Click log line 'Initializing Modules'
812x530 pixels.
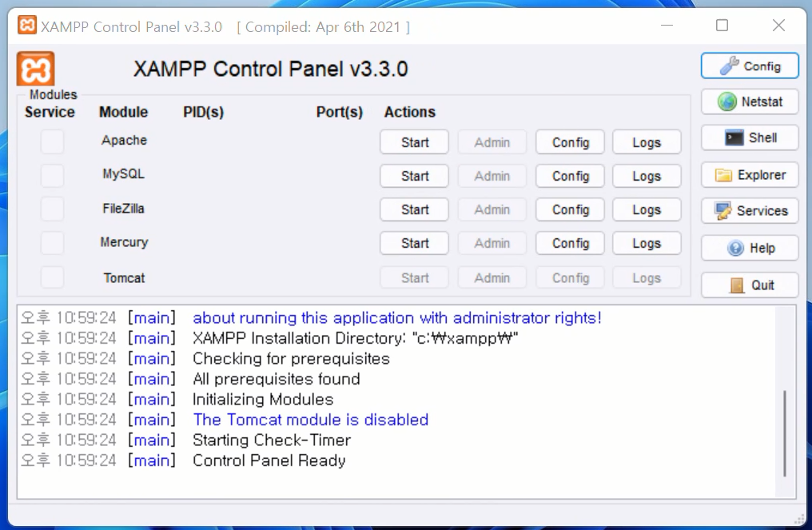click(x=263, y=400)
